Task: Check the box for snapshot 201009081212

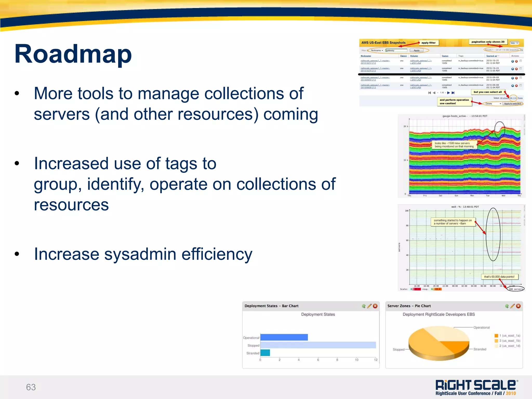Action: pyautogui.click(x=521, y=85)
